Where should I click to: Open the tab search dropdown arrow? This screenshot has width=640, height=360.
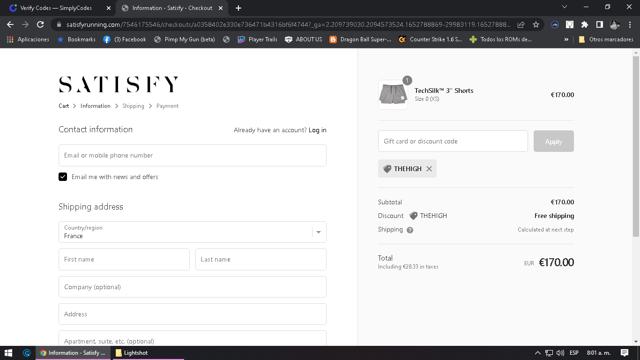[564, 7]
